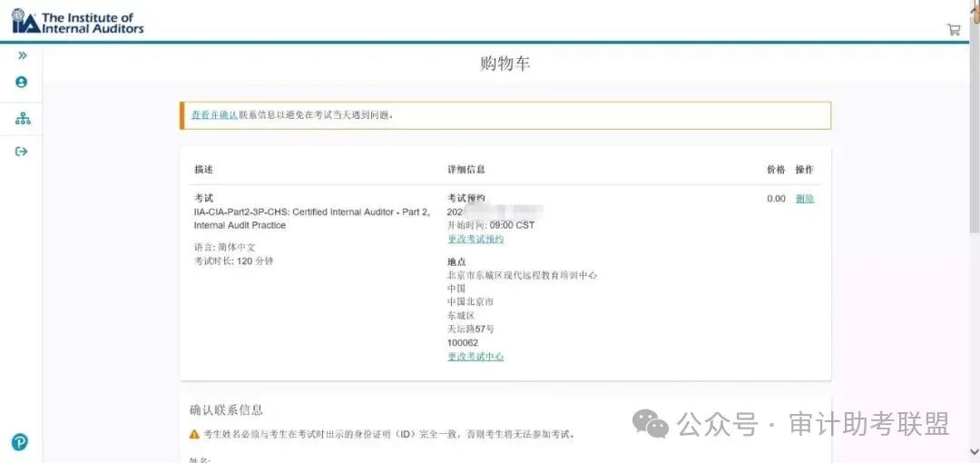Screen dimensions: 980x463
Task: Click the 更改考试预约 link
Action: pyautogui.click(x=475, y=239)
